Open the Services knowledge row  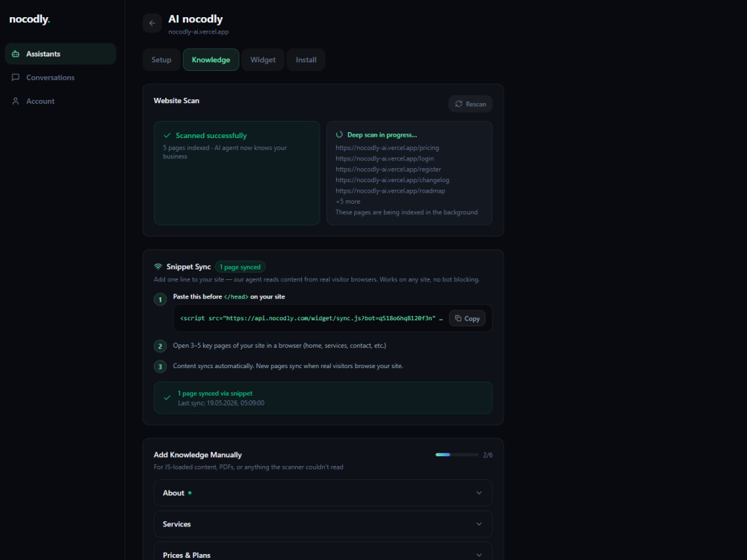coord(323,524)
